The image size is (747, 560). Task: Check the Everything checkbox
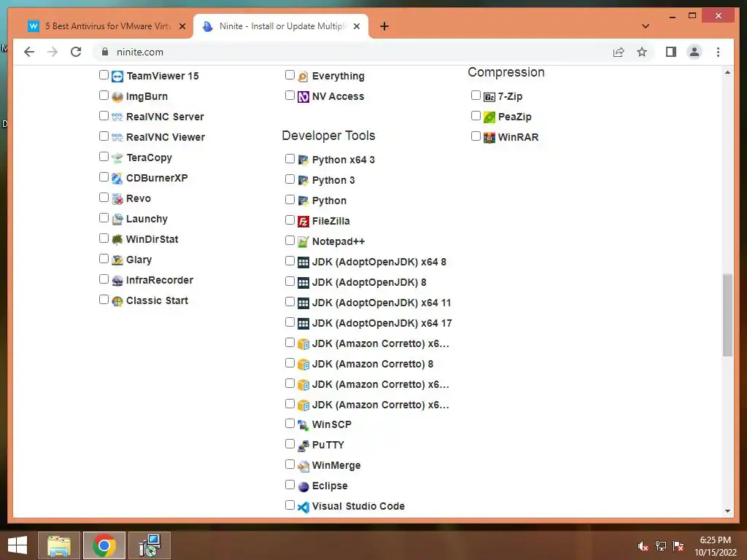(290, 75)
